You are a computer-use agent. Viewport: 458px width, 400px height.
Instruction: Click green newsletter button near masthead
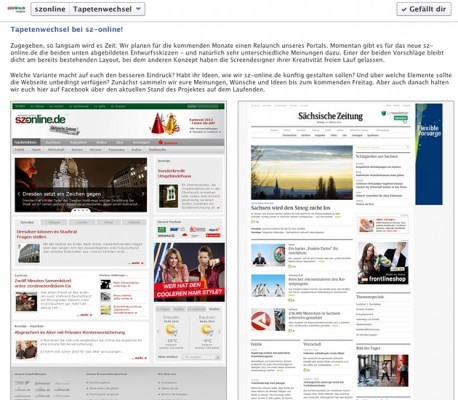(401, 118)
